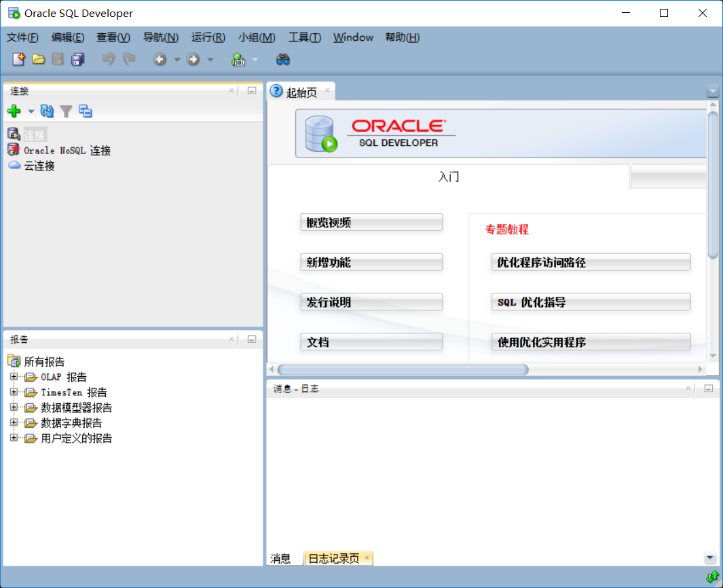Click the filter funnel icon in connections panel

[x=66, y=111]
